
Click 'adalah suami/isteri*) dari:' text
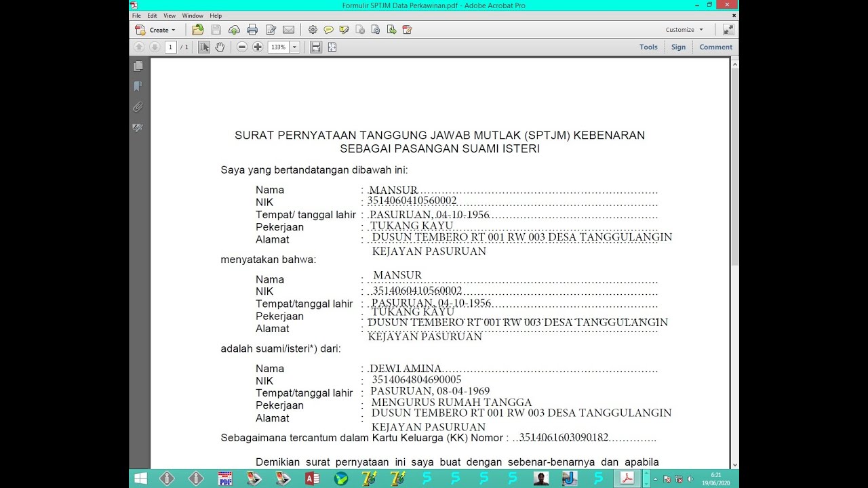pos(281,348)
